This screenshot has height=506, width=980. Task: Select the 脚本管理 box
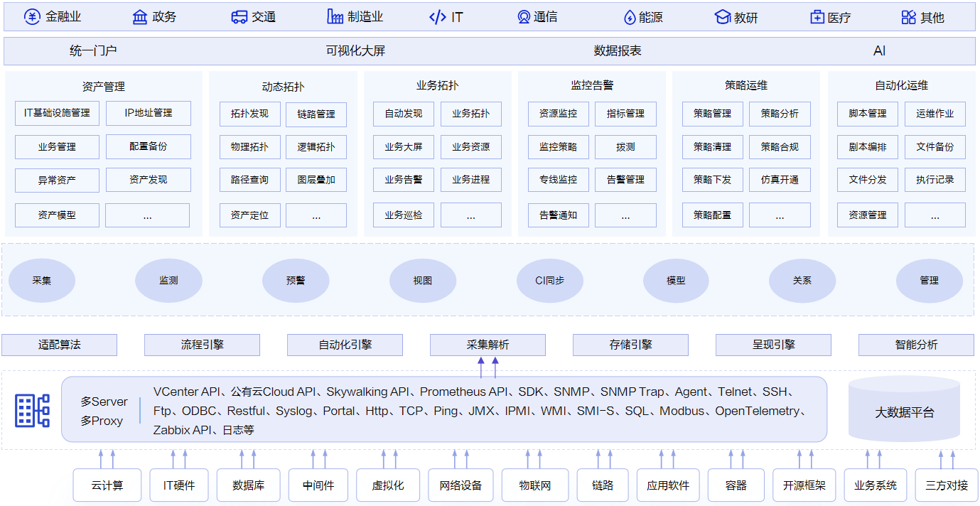pyautogui.click(x=868, y=114)
